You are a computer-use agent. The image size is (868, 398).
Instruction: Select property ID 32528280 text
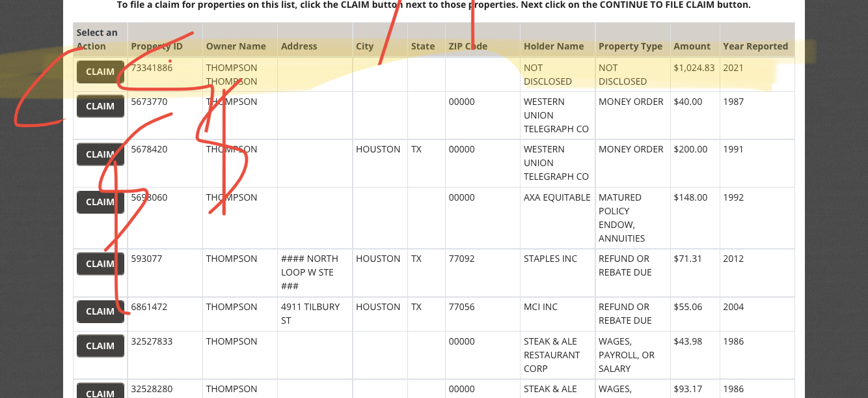point(152,389)
